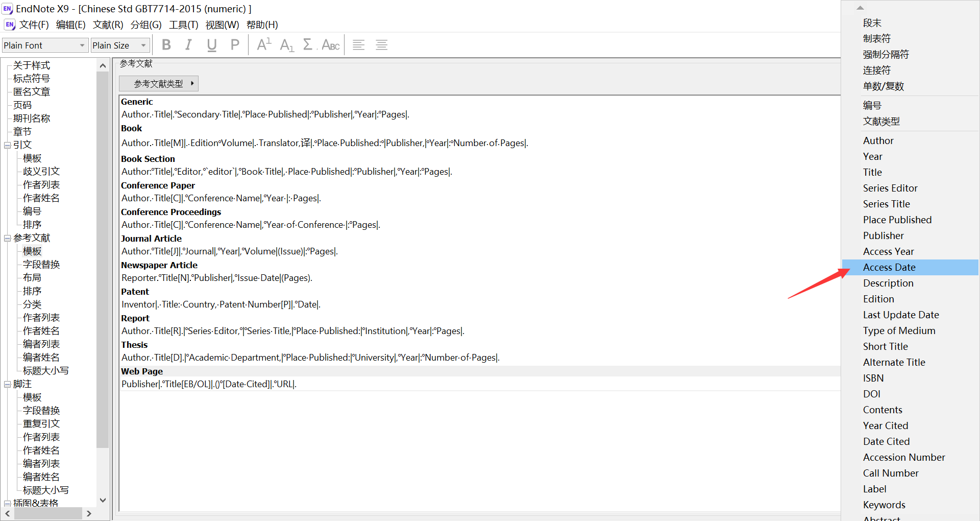Insert 单数/复数 from the field menu
This screenshot has height=521, width=980.
click(x=910, y=86)
